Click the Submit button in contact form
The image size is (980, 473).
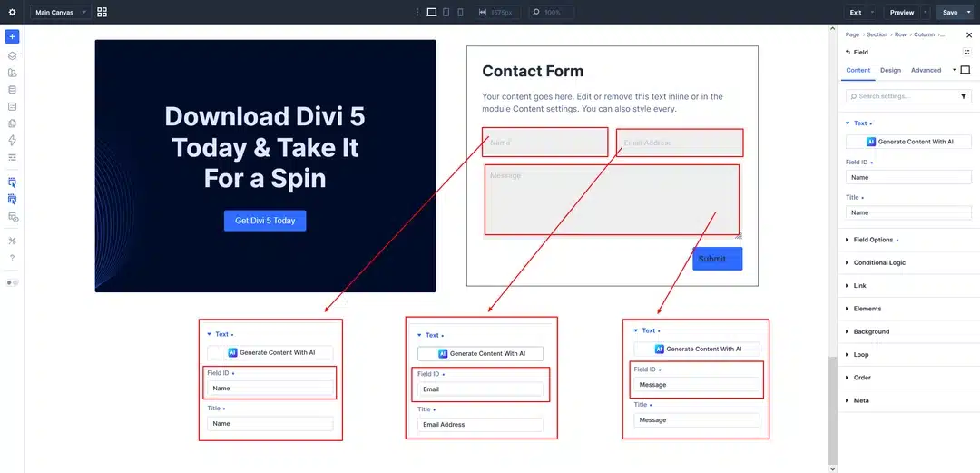(x=718, y=259)
